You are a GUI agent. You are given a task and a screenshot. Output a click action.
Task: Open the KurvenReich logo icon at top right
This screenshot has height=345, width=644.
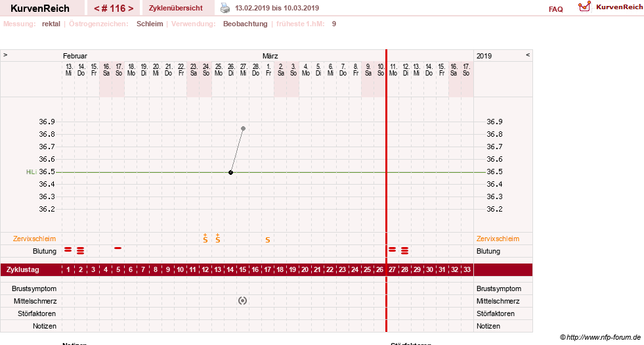pos(584,7)
